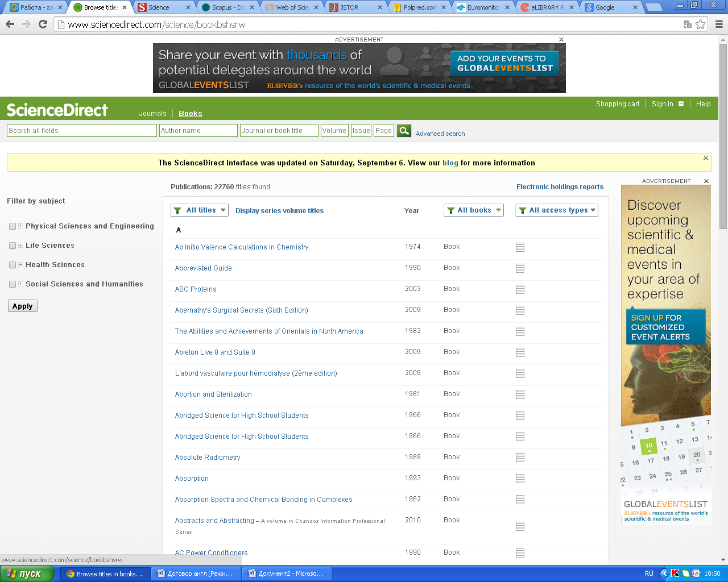This screenshot has width=728, height=582.
Task: Open All access types dropdown
Action: tap(557, 210)
